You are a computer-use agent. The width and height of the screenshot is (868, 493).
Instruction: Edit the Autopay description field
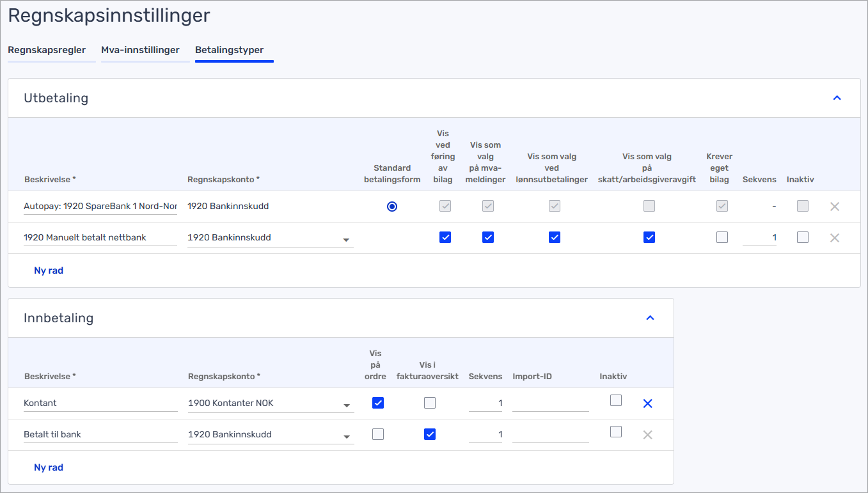click(100, 207)
